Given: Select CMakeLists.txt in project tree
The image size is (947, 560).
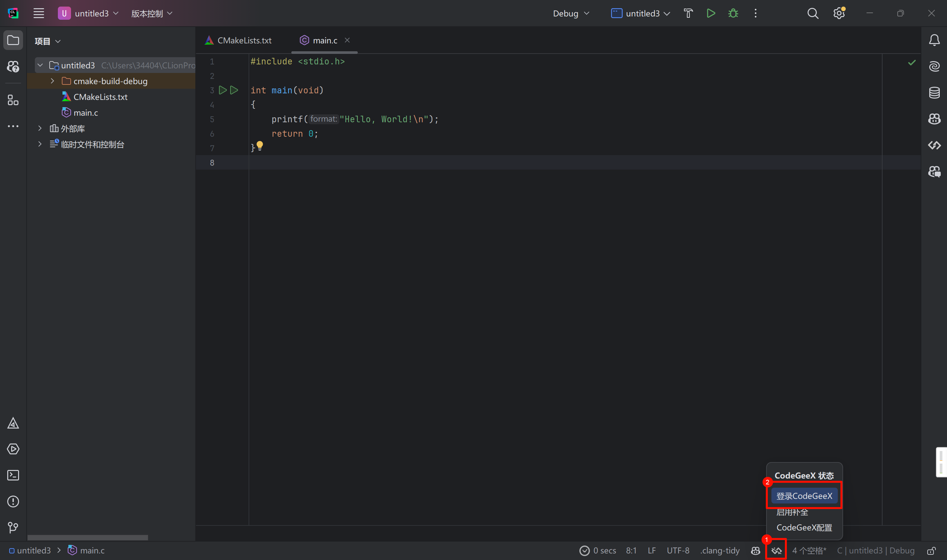Looking at the screenshot, I should [94, 97].
